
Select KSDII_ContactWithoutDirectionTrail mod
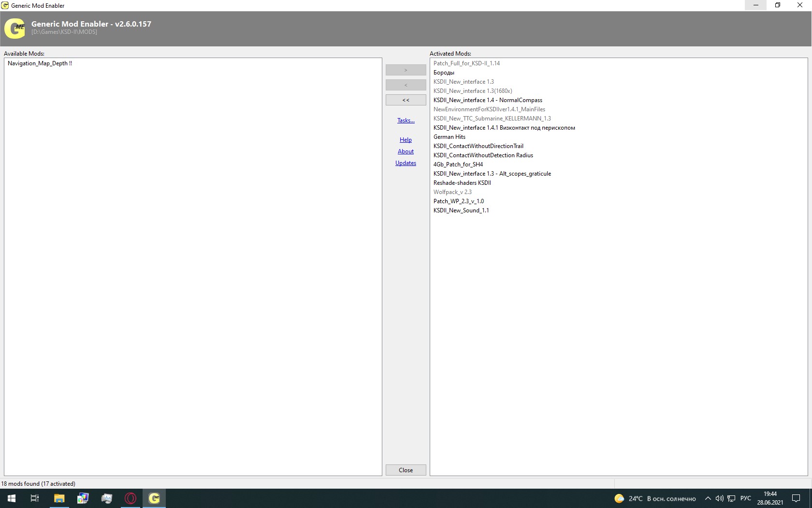tap(478, 146)
